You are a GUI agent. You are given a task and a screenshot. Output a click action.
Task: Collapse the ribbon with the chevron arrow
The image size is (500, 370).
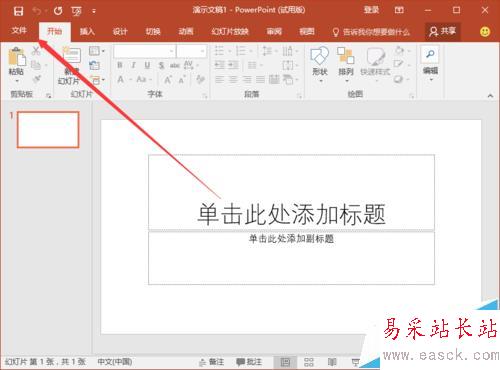click(x=490, y=96)
